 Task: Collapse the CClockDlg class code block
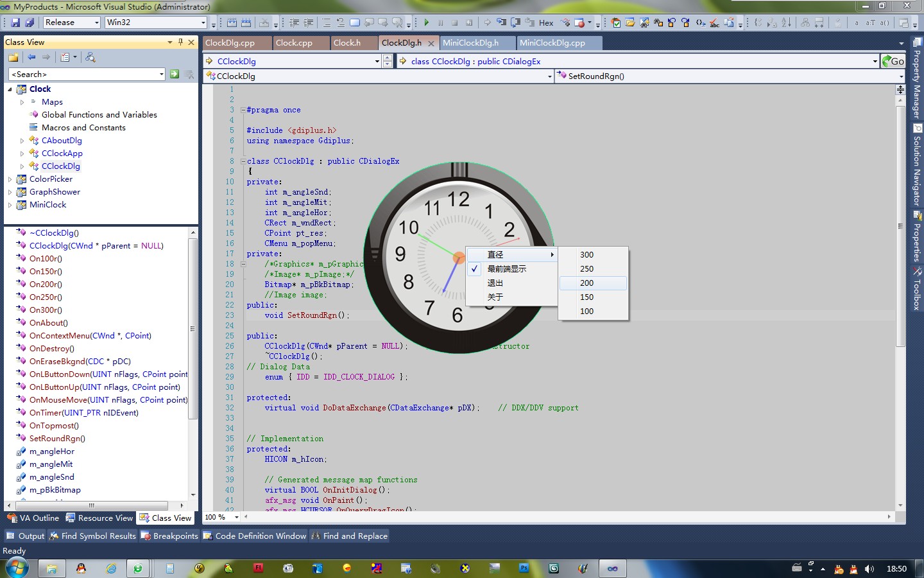[243, 161]
